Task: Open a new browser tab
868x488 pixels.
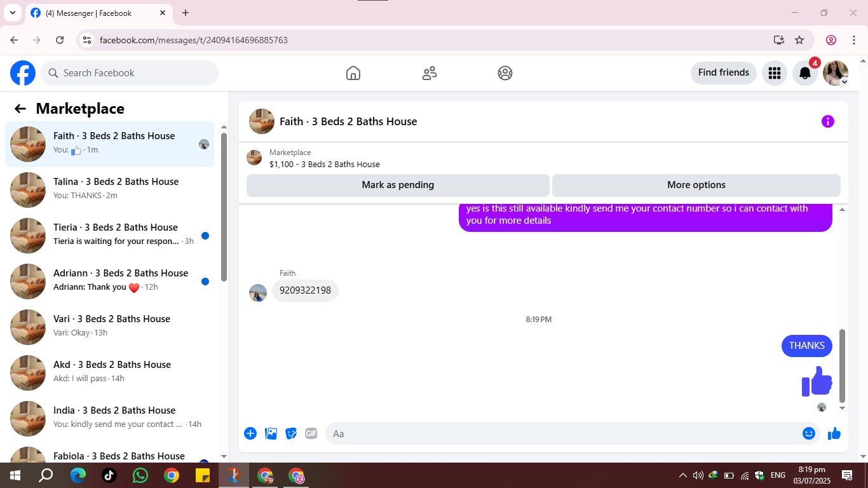Action: click(186, 13)
